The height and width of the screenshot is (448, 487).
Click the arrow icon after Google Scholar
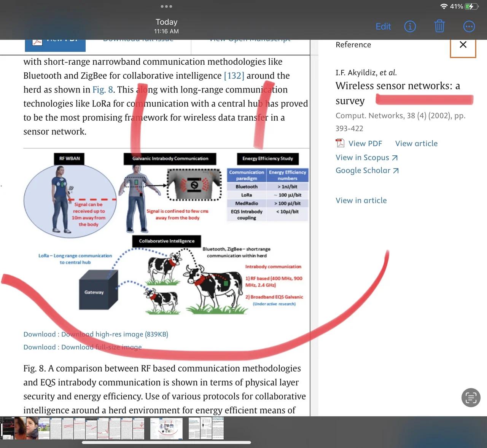(x=396, y=171)
